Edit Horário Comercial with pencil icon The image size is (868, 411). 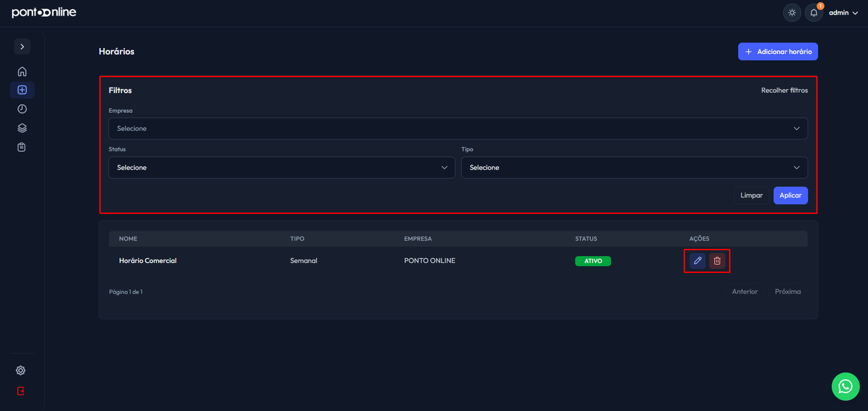pyautogui.click(x=698, y=261)
